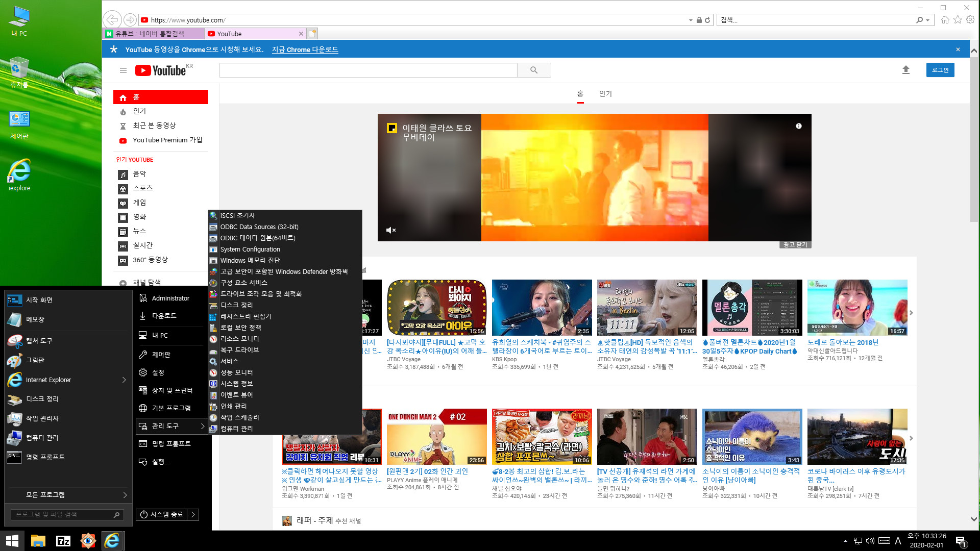
Task: Click the YouTube search input field
Action: 369,70
